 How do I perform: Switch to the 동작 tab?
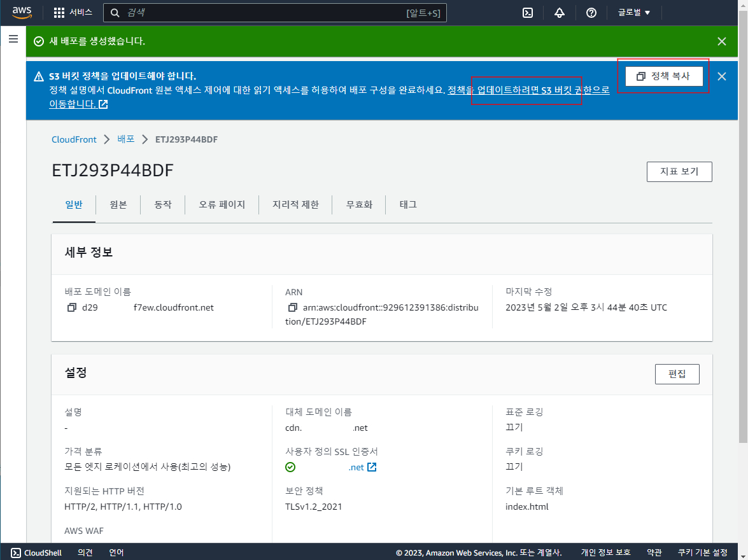pos(163,205)
